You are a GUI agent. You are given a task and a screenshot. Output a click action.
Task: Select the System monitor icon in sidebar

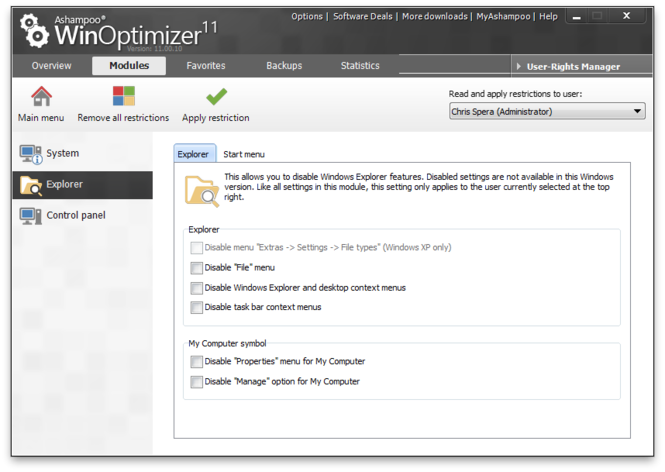point(31,154)
